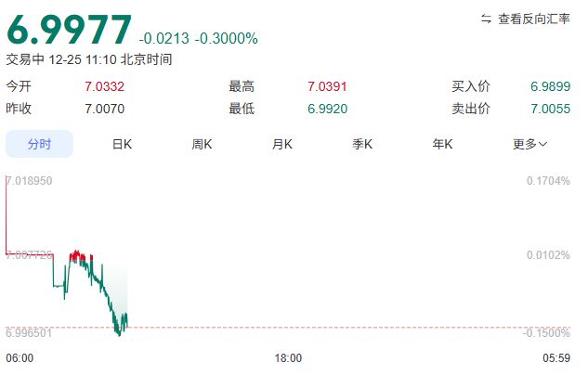
Task: Click the 最低 value 6.9920
Action: [x=326, y=109]
